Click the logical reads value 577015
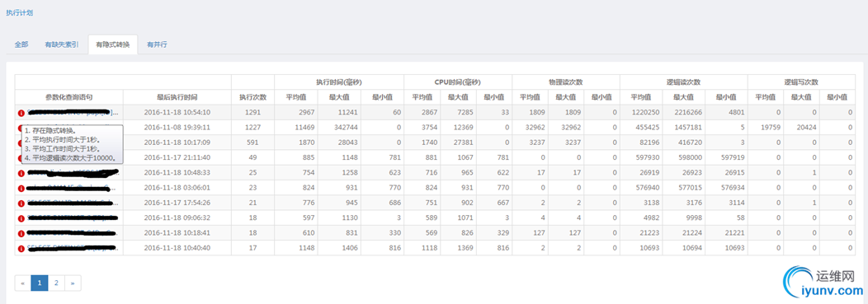The height and width of the screenshot is (304, 868). point(690,188)
